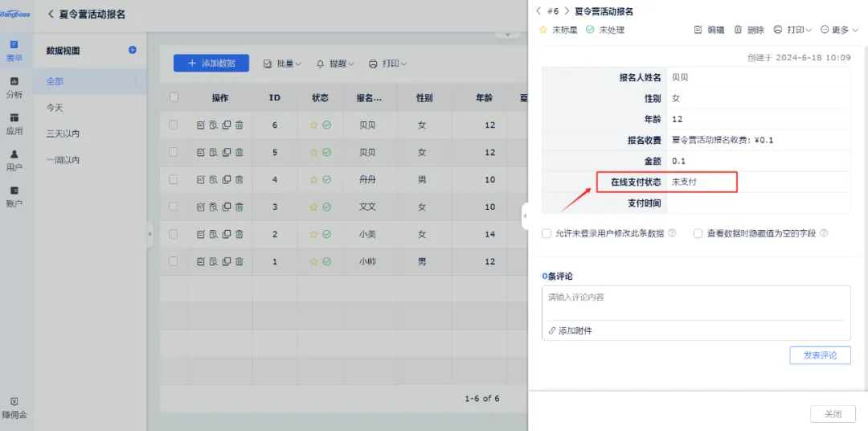Expand the 提醒 dropdown in toolbar
The width and height of the screenshot is (868, 431).
[x=336, y=64]
